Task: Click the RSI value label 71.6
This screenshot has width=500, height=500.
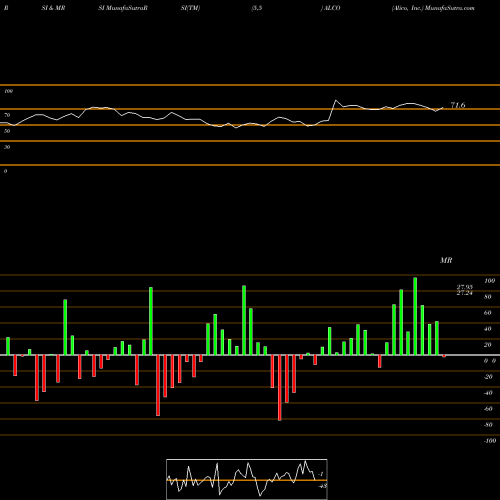Action: point(458,105)
